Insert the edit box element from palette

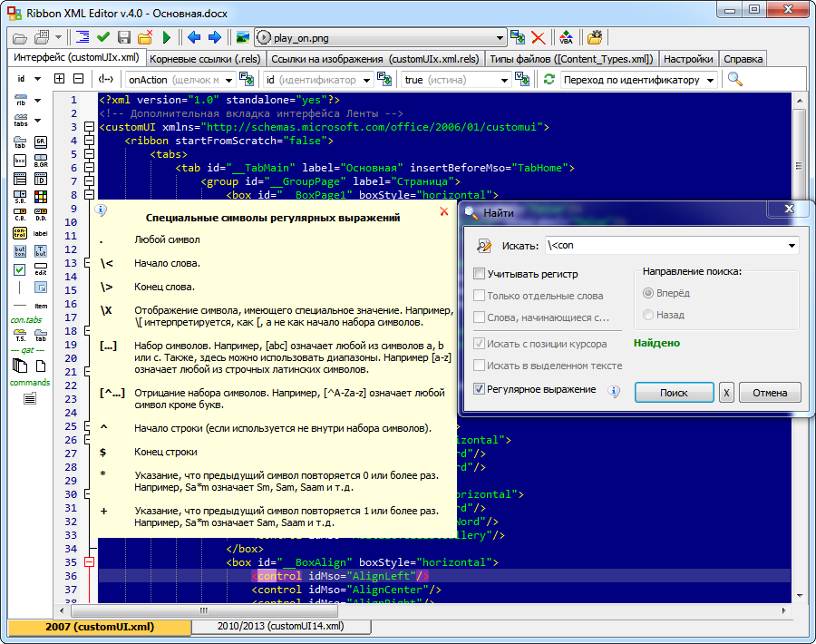[41, 269]
